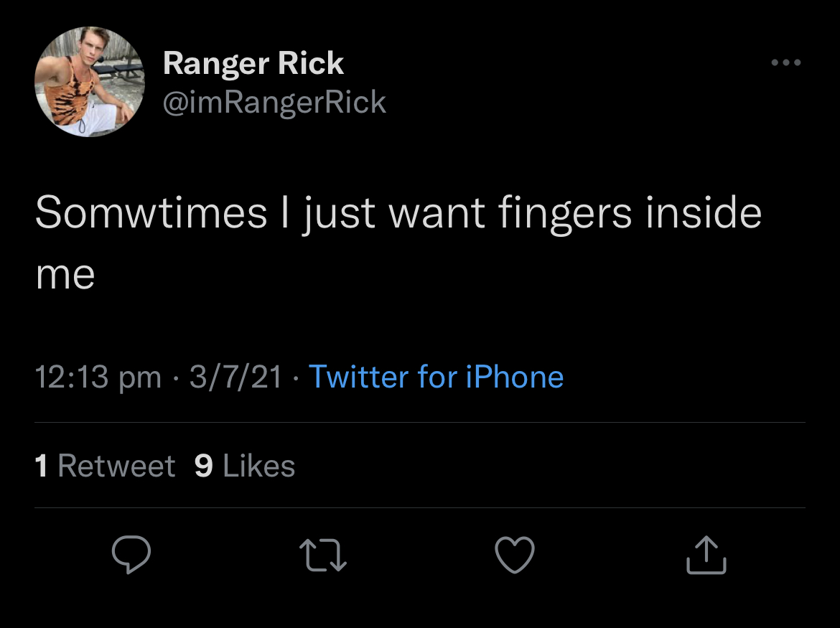Open the share sheet with the upload icon

706,556
